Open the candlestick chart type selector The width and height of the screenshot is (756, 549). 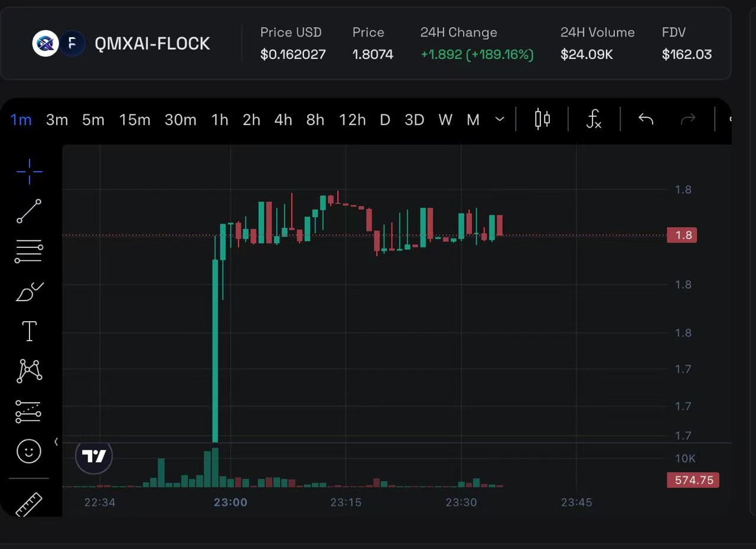click(542, 119)
